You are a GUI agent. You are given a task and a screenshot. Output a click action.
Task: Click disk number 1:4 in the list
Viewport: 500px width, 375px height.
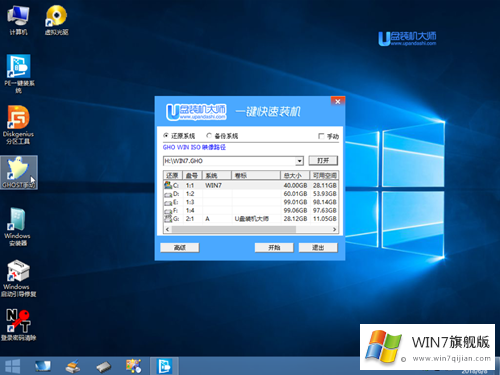190,210
